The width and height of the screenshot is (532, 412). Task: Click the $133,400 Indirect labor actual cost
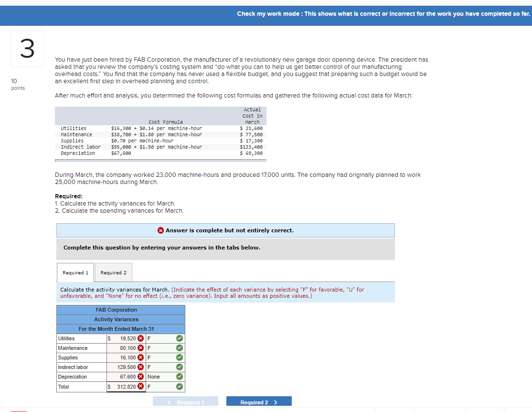tap(251, 147)
